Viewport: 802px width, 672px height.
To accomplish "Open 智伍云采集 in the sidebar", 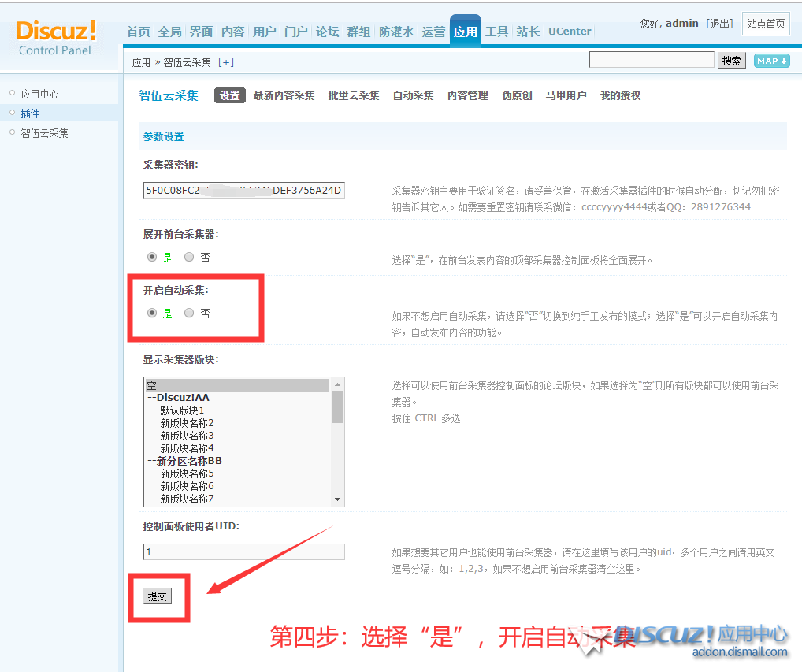I will (44, 133).
